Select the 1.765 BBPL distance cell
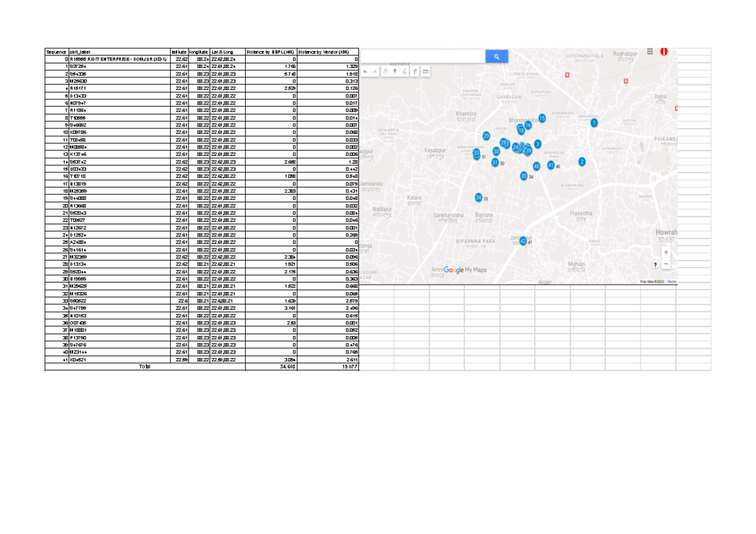Image resolution: width=756 pixels, height=534 pixels. pos(271,66)
